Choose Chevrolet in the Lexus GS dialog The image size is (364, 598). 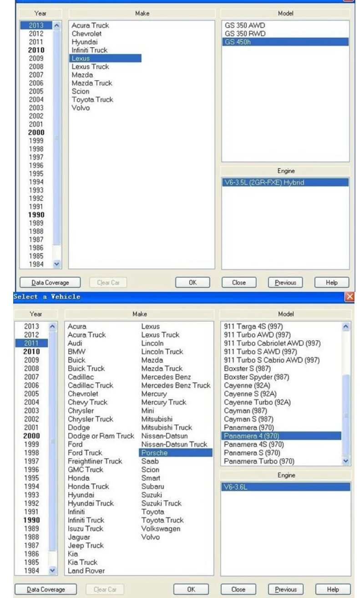[x=86, y=34]
